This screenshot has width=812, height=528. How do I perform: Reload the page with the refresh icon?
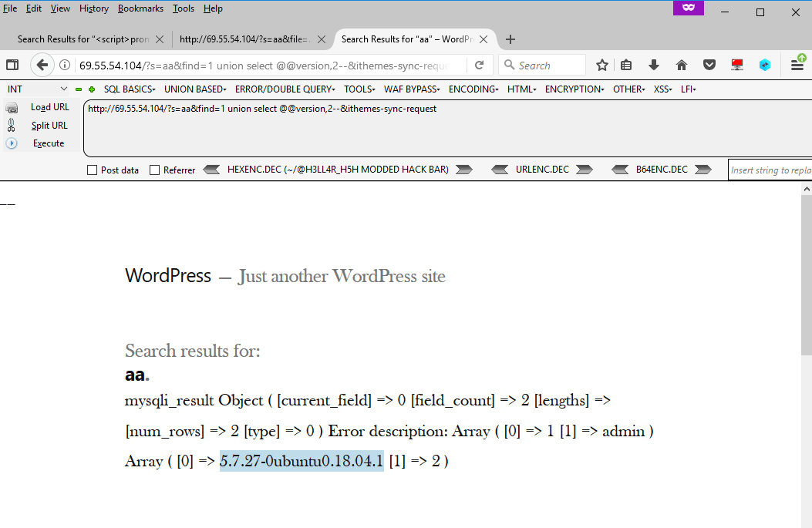[x=480, y=65]
